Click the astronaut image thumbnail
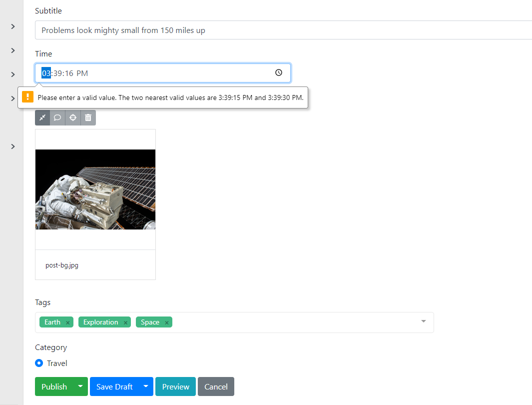This screenshot has height=405, width=532. point(95,189)
